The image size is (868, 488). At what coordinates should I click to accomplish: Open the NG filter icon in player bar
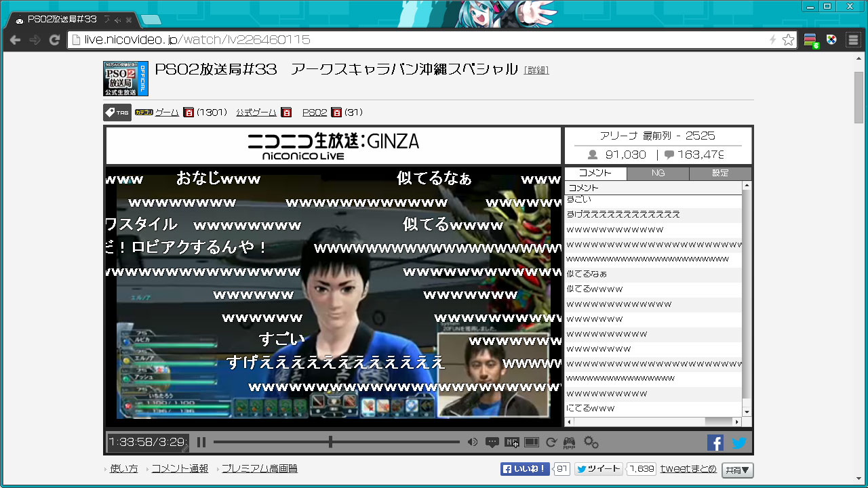(512, 443)
